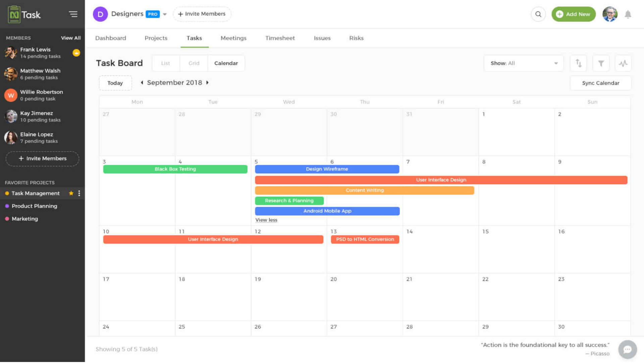Click the User Interface Design task bar
644x363 pixels.
(441, 180)
